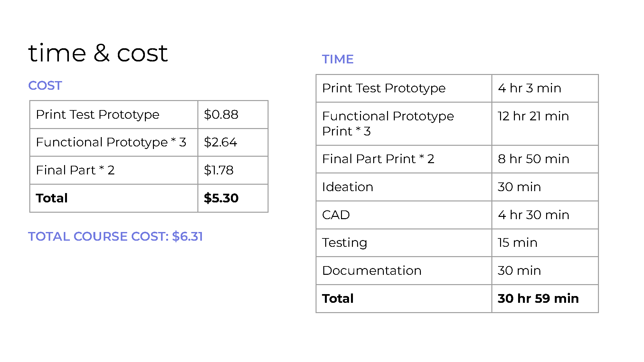The image size is (644, 362).
Task: Select the "15 min" Testing time cell
Action: pyautogui.click(x=517, y=243)
